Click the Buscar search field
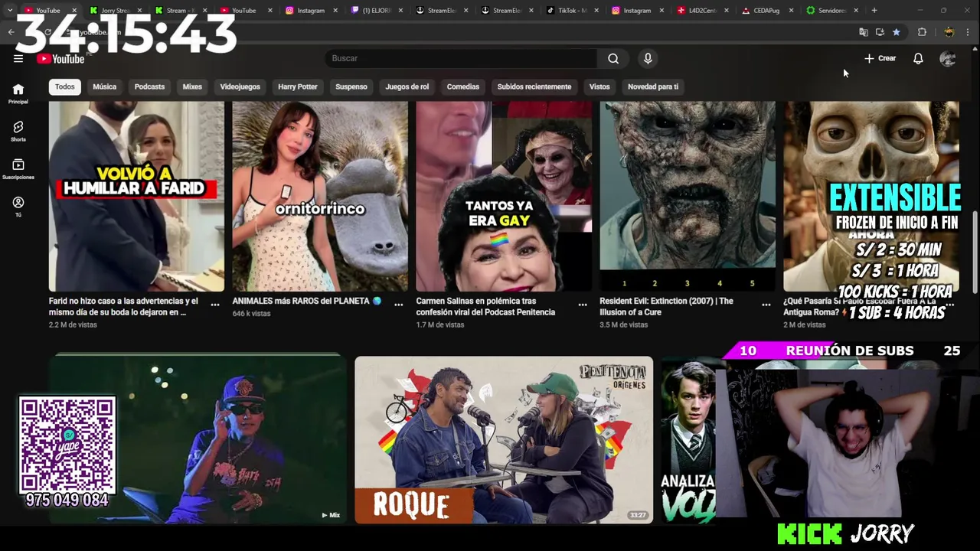 click(x=462, y=58)
